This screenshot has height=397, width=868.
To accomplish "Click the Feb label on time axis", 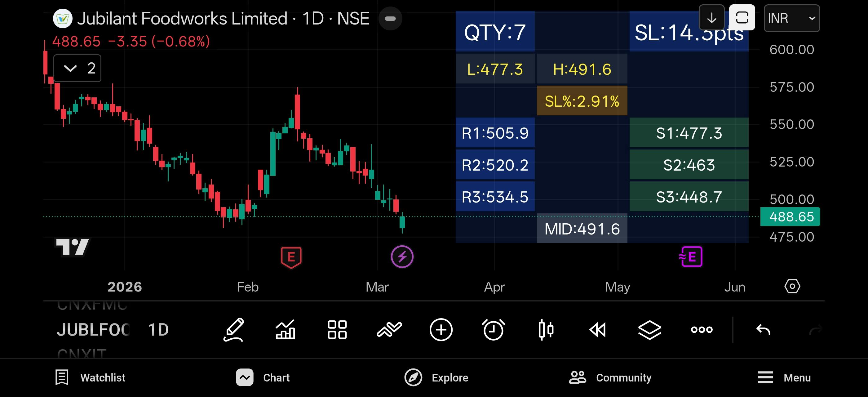I will coord(248,287).
